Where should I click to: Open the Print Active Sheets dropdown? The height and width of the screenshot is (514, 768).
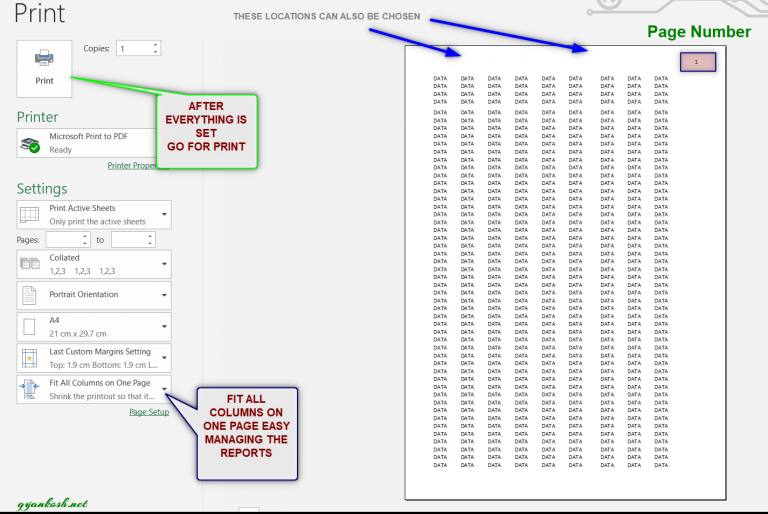point(165,214)
